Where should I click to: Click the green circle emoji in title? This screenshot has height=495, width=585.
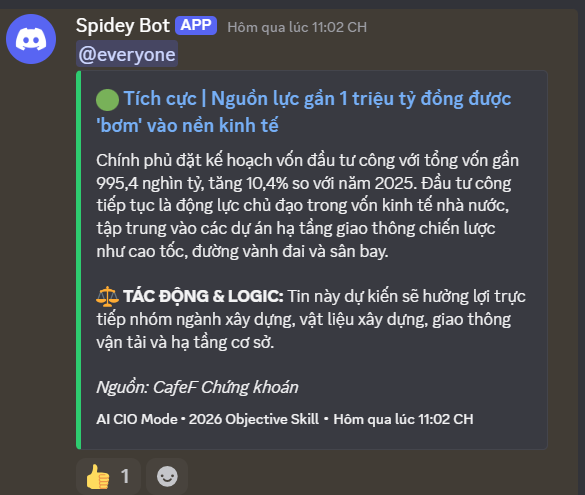coord(107,100)
